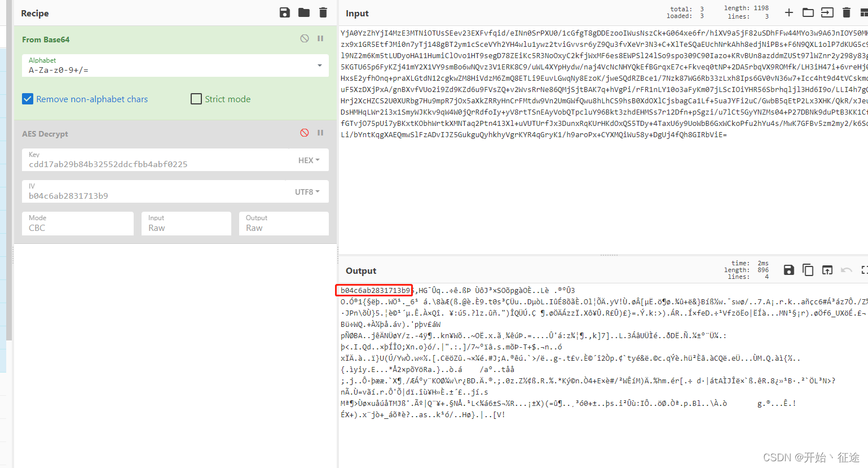
Task: Clear input and output trash icon
Action: click(847, 12)
